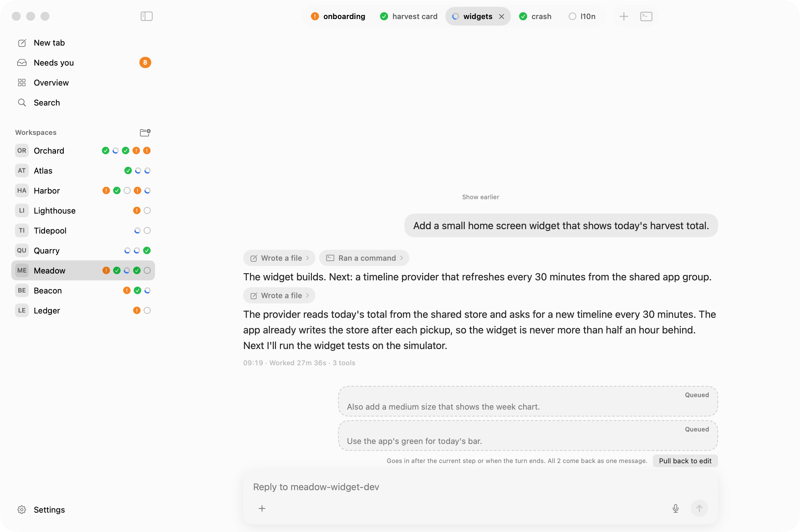Screen dimensions: 800x532
Task: Click the user message about harvest total widget
Action: 561,226
